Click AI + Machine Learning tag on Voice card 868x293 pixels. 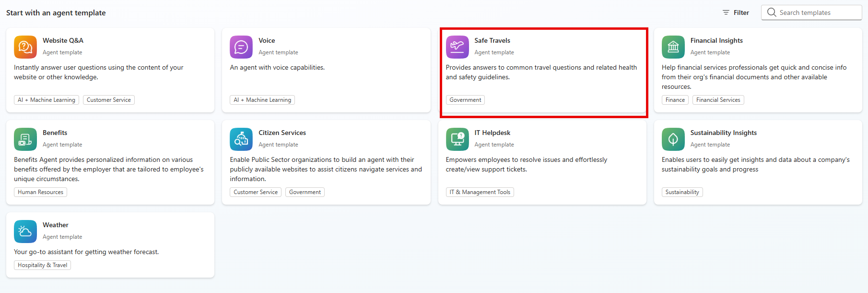(262, 100)
